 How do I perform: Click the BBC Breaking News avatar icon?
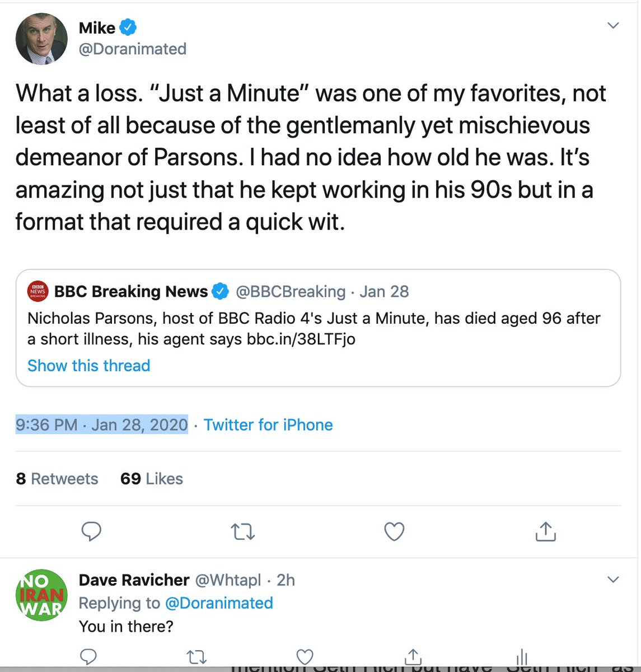click(x=38, y=291)
